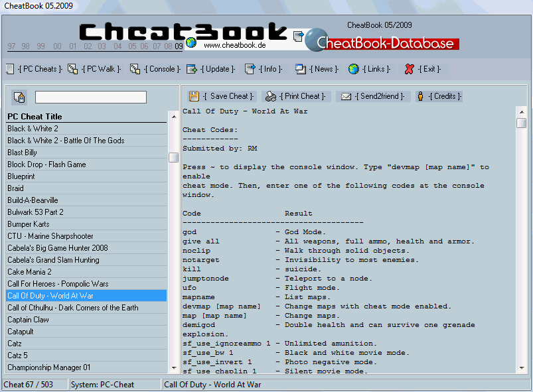The height and width of the screenshot is (392, 533).
Task: Click the cheat text scroll-up arrow
Action: 522,112
